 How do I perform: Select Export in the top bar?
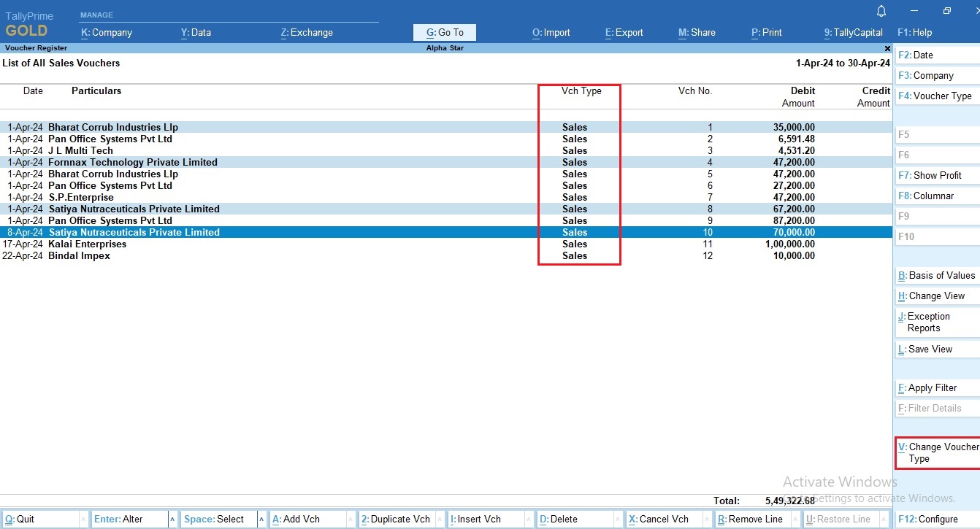click(x=623, y=32)
